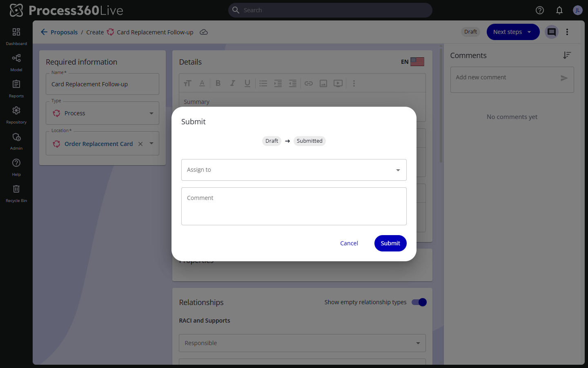The image size is (588, 368).
Task: Toggle italic formatting in Details editor
Action: 232,83
